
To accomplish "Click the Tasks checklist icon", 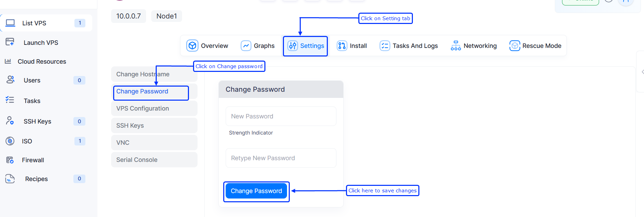I will (10, 100).
